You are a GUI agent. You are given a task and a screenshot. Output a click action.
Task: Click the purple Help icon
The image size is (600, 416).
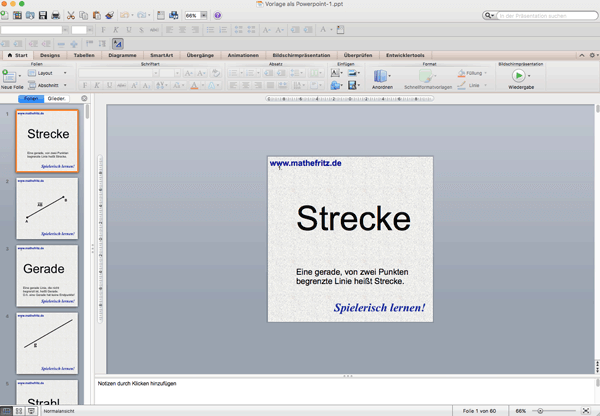[218, 15]
